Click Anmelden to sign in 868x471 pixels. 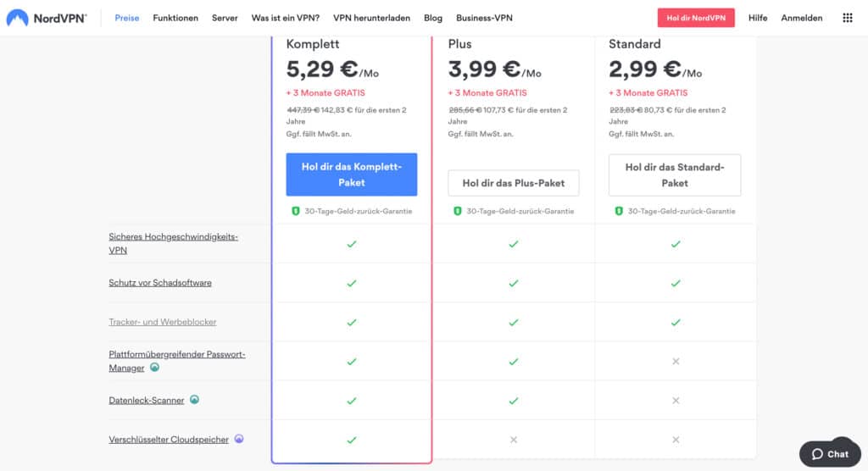(x=802, y=18)
